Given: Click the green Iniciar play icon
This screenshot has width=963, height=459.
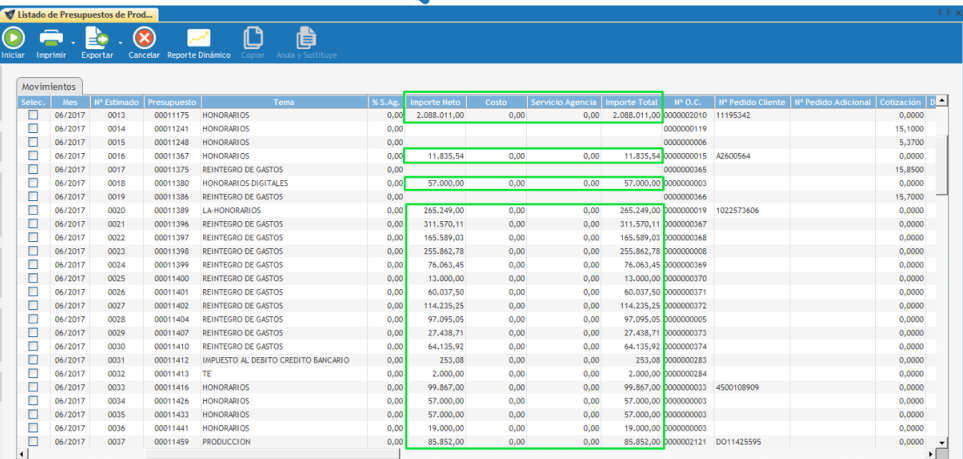Looking at the screenshot, I should tap(13, 38).
